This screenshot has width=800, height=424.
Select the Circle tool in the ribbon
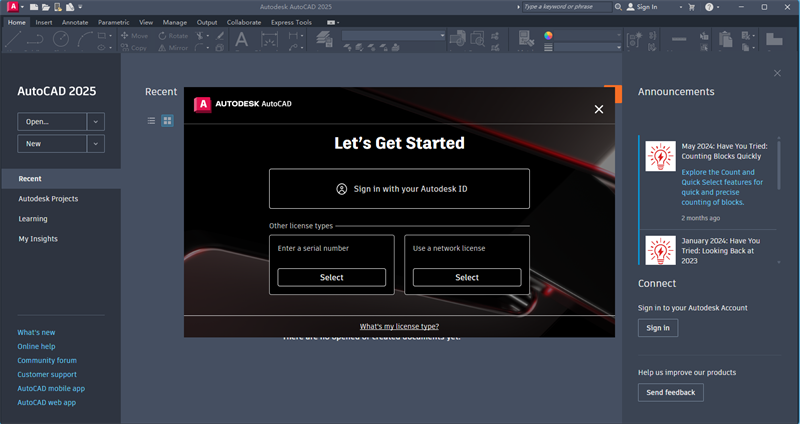[x=61, y=40]
